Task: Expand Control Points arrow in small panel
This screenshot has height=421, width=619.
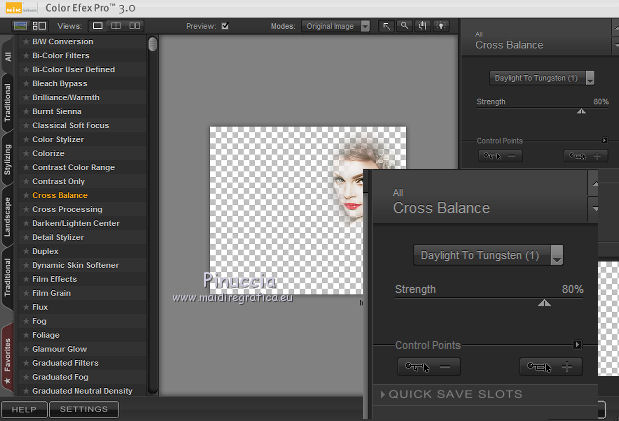Action: click(604, 140)
